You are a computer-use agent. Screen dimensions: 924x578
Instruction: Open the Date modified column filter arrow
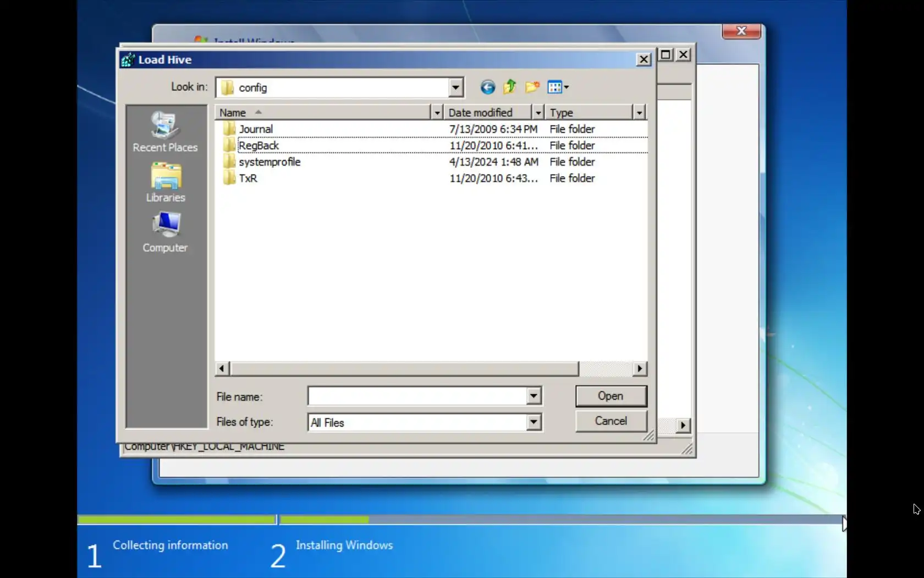point(538,112)
